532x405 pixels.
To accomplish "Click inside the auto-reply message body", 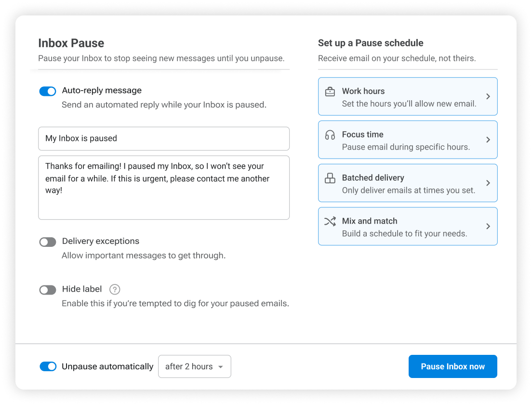I will (x=164, y=187).
